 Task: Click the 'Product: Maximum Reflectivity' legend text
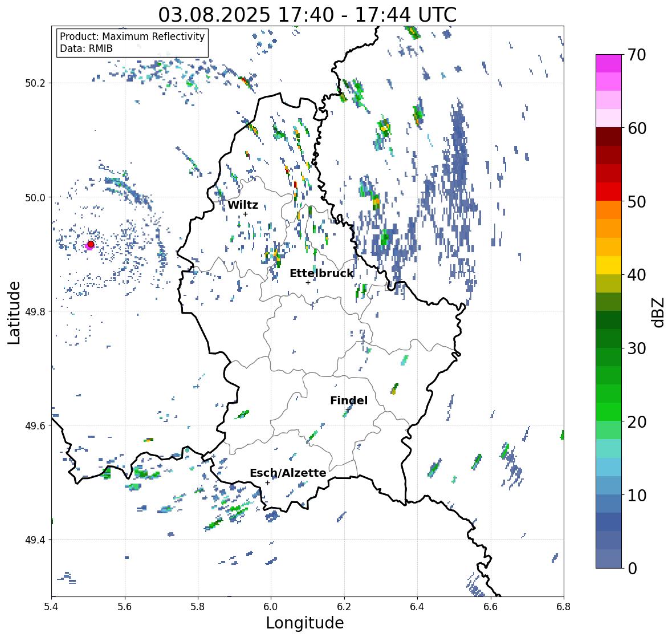click(x=132, y=36)
